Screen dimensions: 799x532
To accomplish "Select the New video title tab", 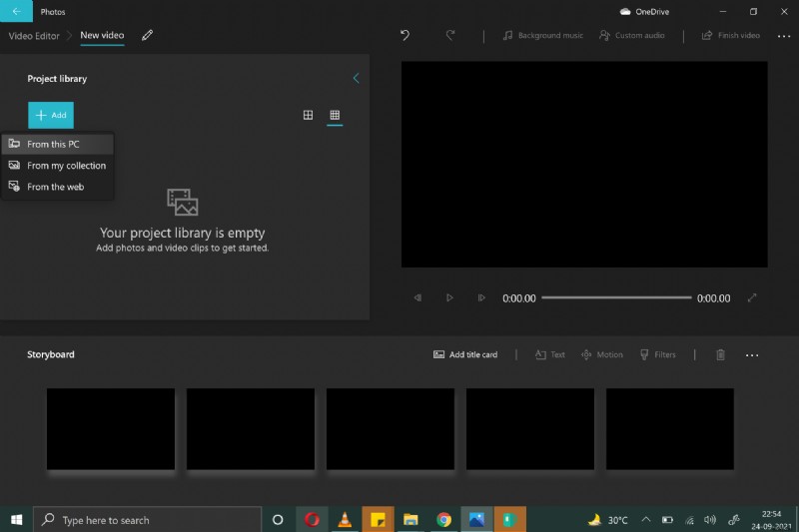I will 102,35.
